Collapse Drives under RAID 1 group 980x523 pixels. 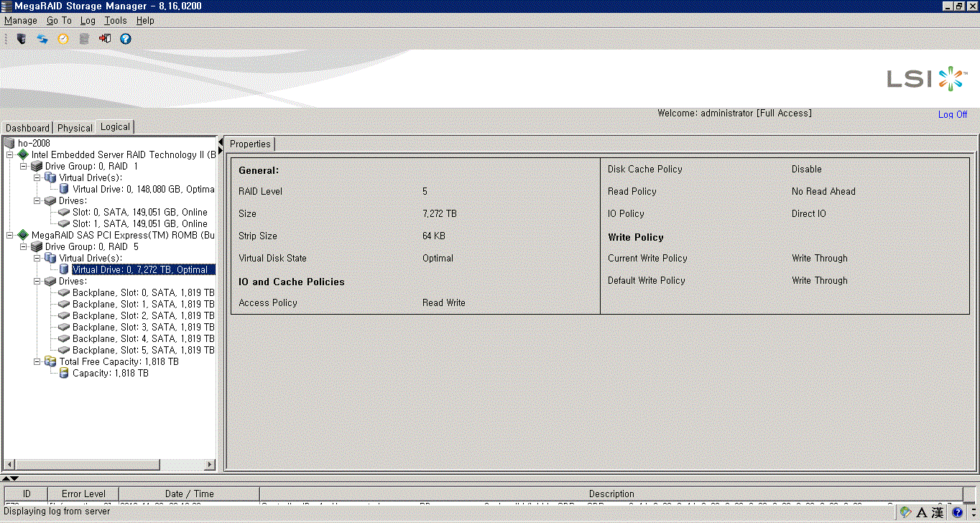pyautogui.click(x=37, y=200)
